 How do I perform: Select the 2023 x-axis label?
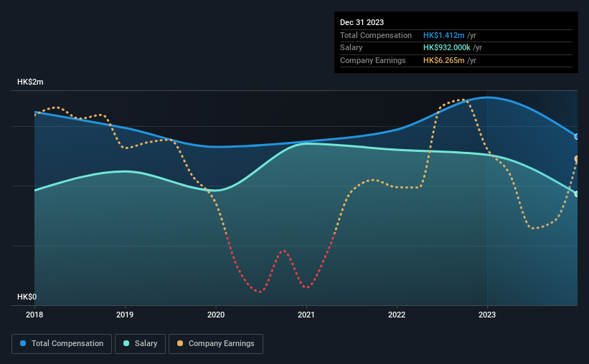(487, 315)
